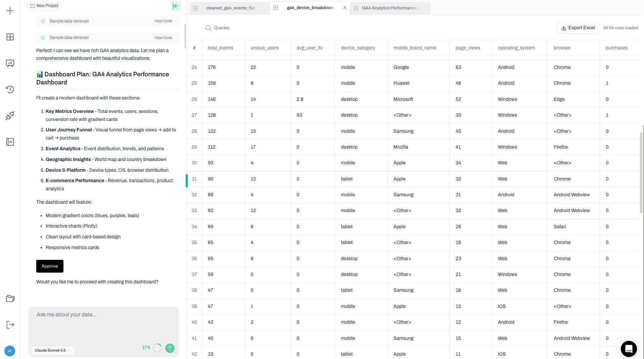Open the support chat bubble
644x359 pixels.
point(629,349)
